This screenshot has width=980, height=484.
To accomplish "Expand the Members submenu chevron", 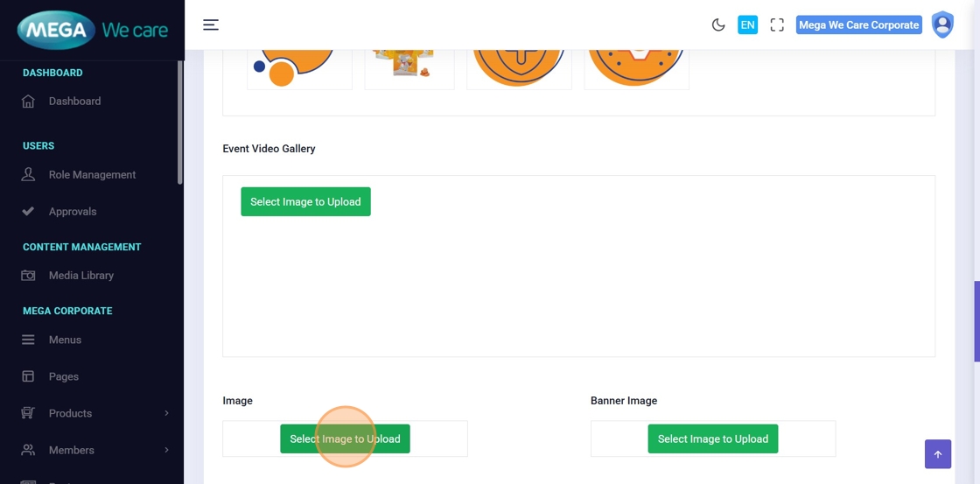I will 166,450.
